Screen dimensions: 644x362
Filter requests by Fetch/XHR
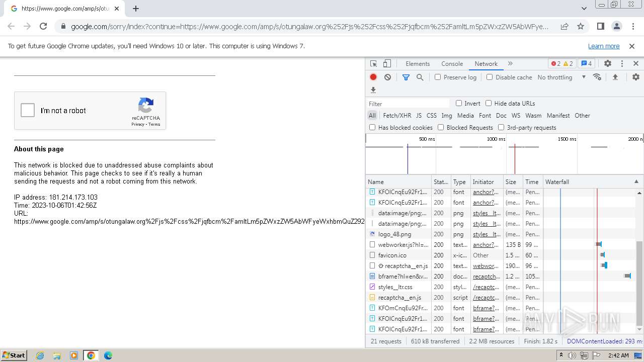click(397, 115)
